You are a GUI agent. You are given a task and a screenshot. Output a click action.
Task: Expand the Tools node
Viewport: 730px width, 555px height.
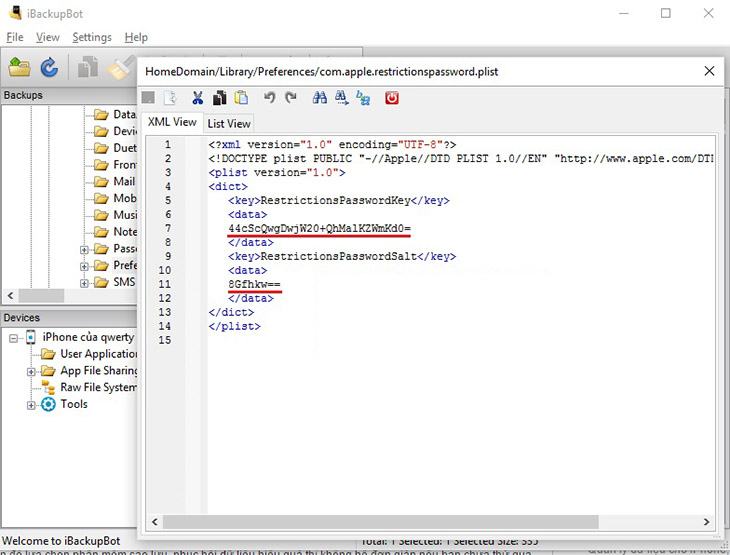pos(31,405)
